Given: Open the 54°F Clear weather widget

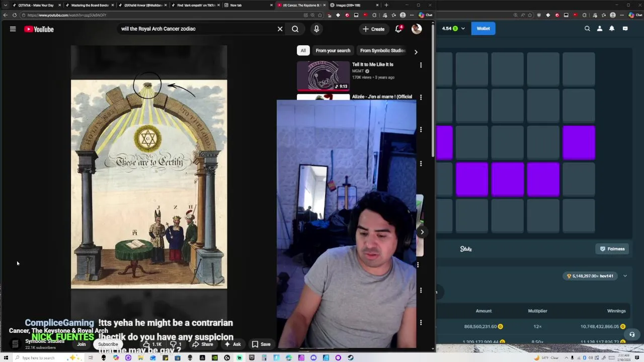Looking at the screenshot, I should (x=547, y=357).
